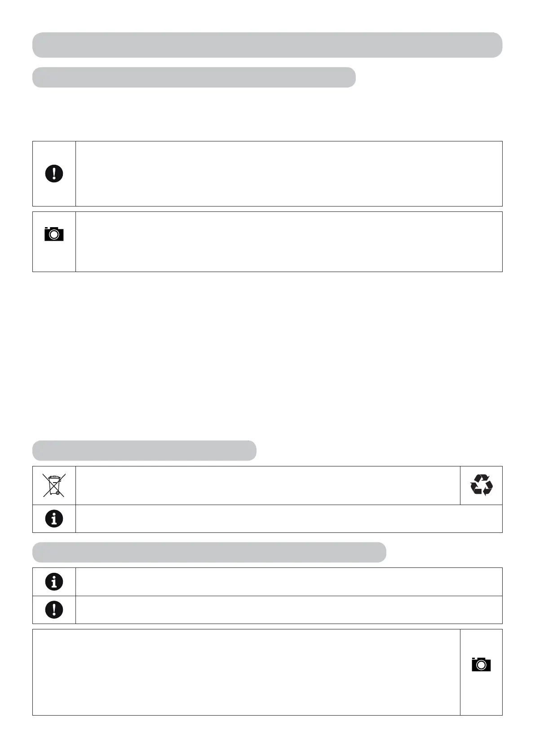This screenshot has height=756, width=535.
Task: Select the gray heading bar above the last info icon
Action: pyautogui.click(x=209, y=552)
